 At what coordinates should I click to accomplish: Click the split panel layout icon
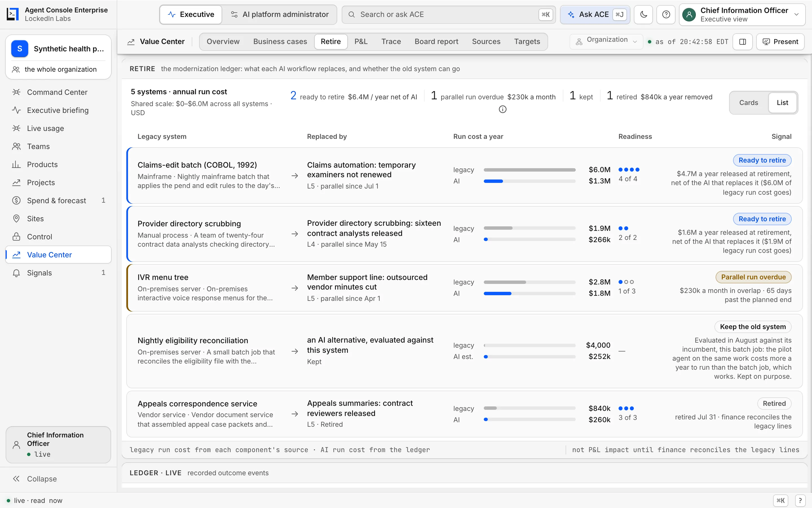coord(743,42)
